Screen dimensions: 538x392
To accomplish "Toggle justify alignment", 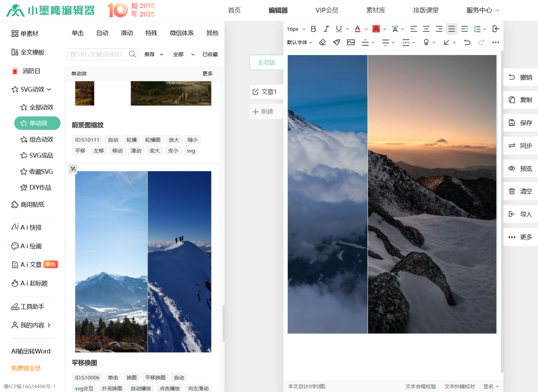I will 452,29.
